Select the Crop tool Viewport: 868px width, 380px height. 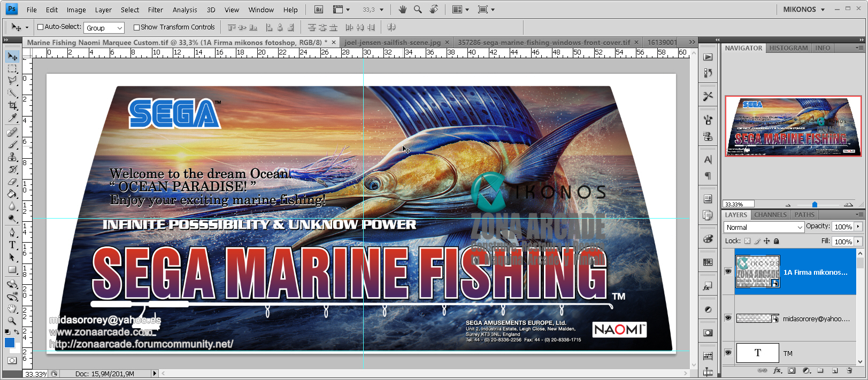[12, 106]
